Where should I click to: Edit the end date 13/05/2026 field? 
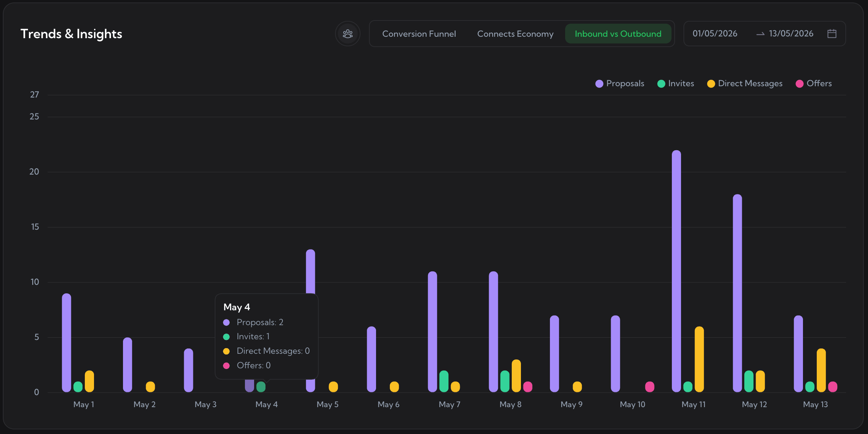pos(791,34)
